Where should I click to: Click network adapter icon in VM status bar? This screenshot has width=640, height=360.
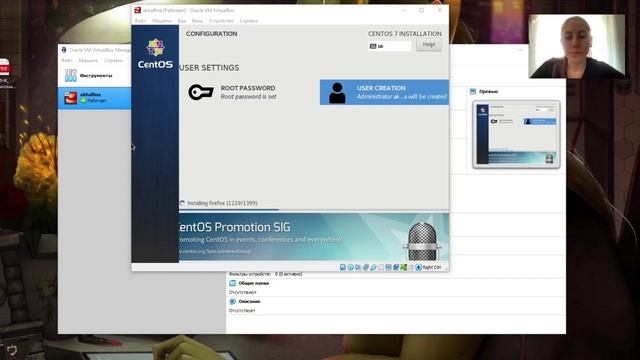366,267
